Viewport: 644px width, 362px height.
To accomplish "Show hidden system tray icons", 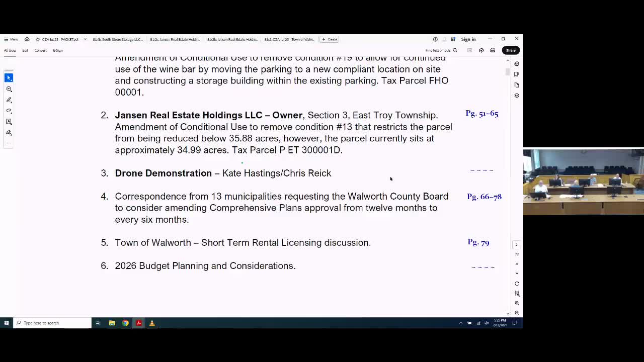I will tap(460, 323).
